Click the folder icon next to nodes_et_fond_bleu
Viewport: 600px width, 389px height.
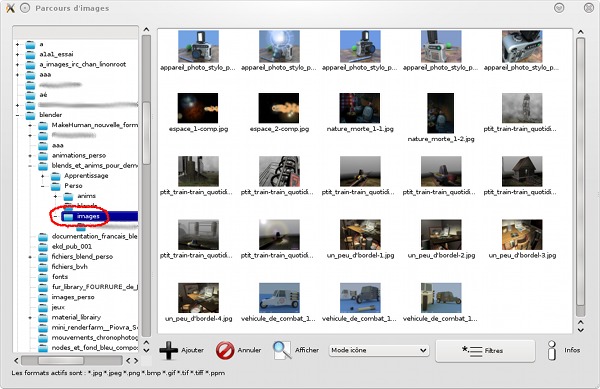pos(43,348)
